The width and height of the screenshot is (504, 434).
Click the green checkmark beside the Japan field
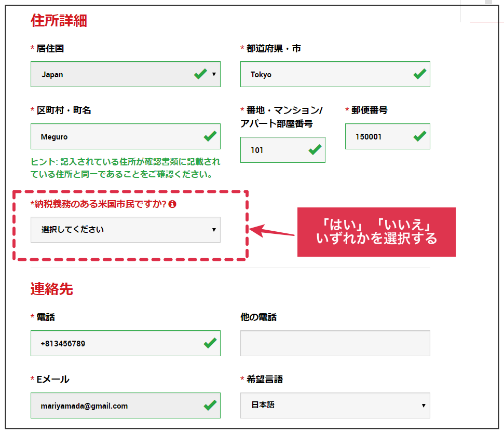click(200, 74)
